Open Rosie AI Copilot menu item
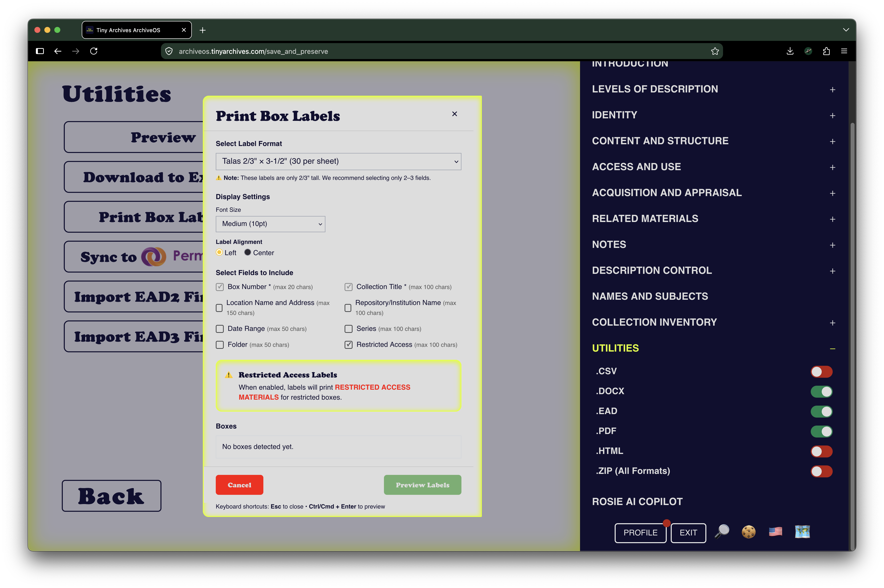The image size is (884, 588). click(637, 501)
